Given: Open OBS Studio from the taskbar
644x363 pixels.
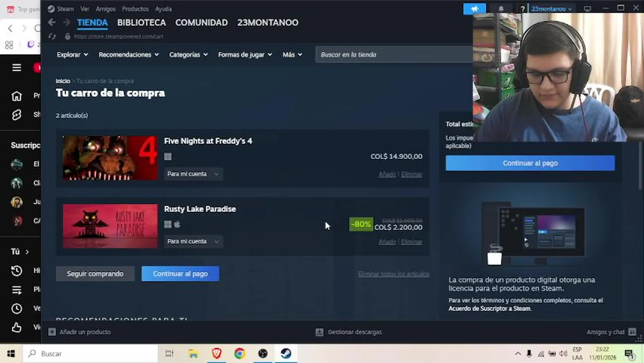Looking at the screenshot, I should (263, 353).
